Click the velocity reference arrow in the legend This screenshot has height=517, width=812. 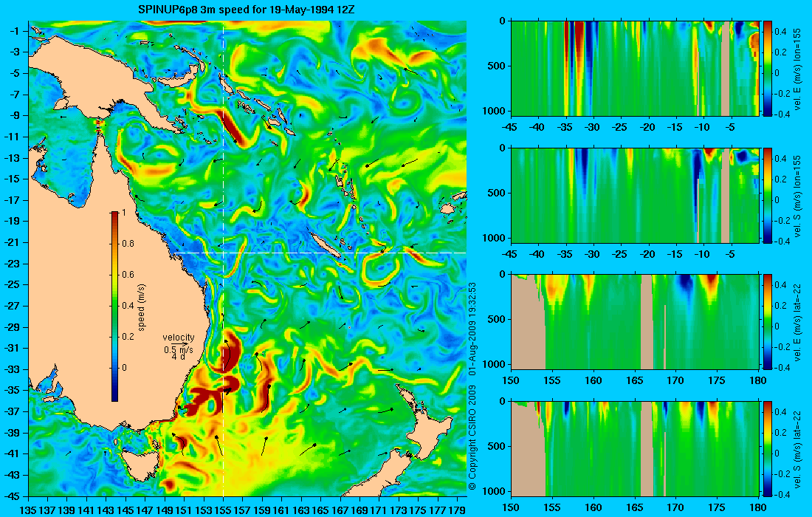(179, 343)
